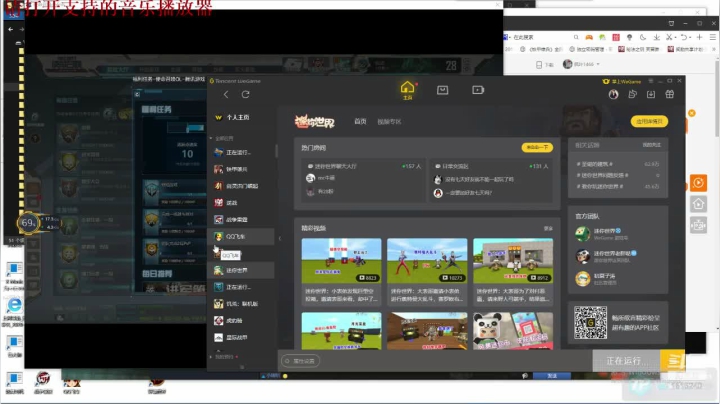This screenshot has height=404, width=720.
Task: Expand the bottom collapsed section in sidebar
Action: coord(211,357)
